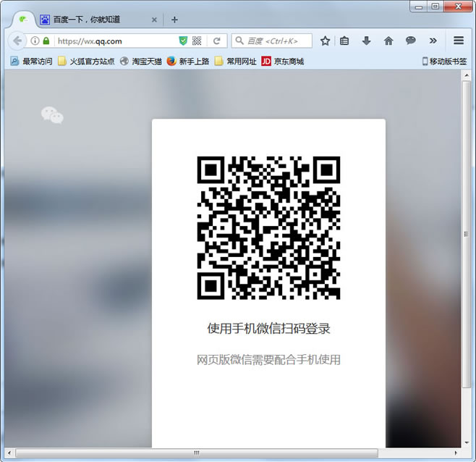The width and height of the screenshot is (476, 462).
Task: Open the hamburger menu
Action: coord(459,41)
